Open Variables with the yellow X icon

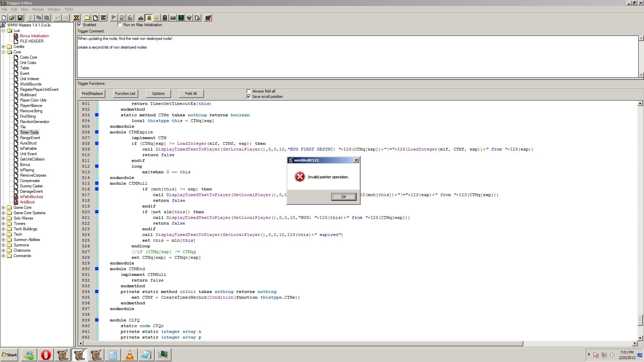click(x=76, y=18)
